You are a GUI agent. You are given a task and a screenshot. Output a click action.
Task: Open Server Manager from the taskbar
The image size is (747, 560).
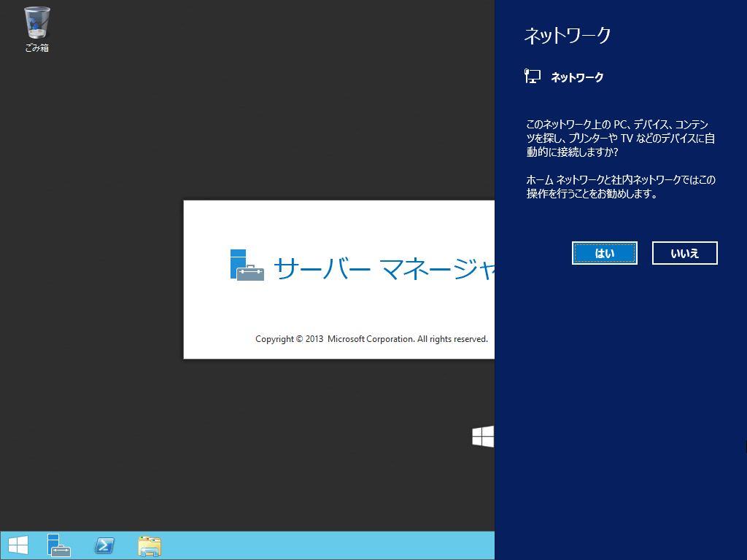point(58,545)
